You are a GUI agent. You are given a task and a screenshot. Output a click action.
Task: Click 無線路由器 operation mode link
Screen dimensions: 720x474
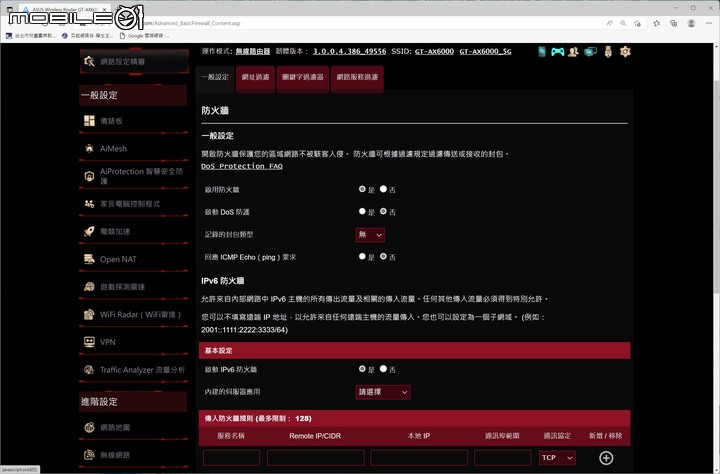pos(253,51)
